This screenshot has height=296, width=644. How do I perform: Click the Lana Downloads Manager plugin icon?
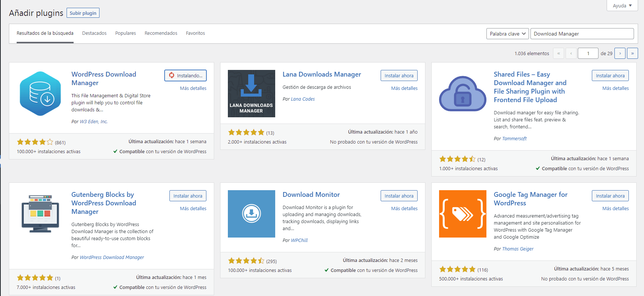click(x=252, y=94)
